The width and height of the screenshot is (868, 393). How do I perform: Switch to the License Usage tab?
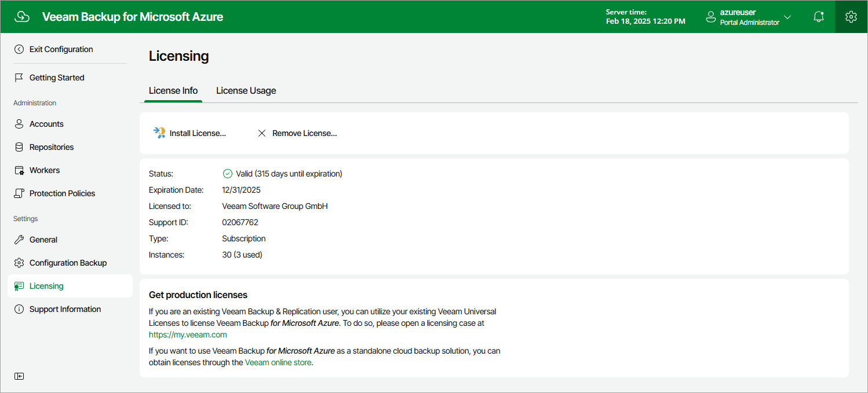click(246, 90)
